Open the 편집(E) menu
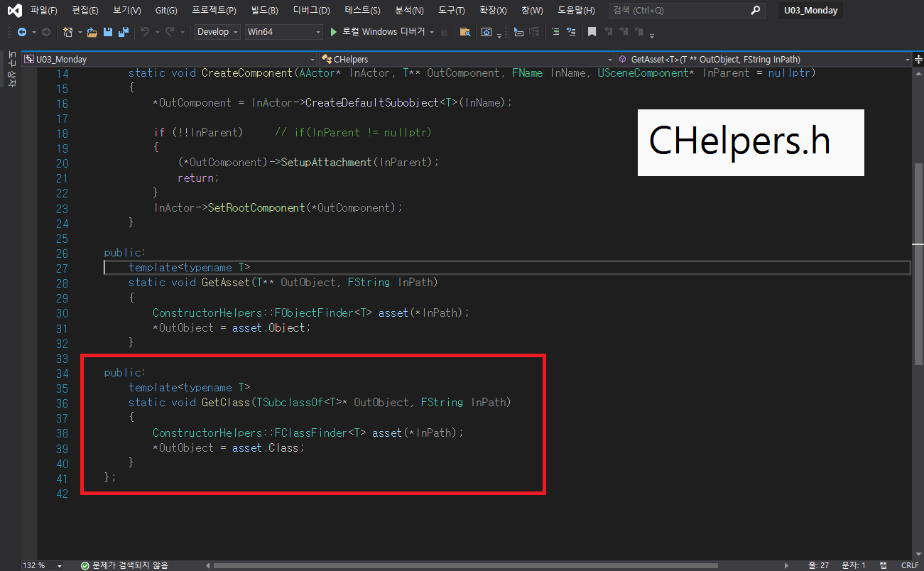The height and width of the screenshot is (571, 924). (85, 11)
